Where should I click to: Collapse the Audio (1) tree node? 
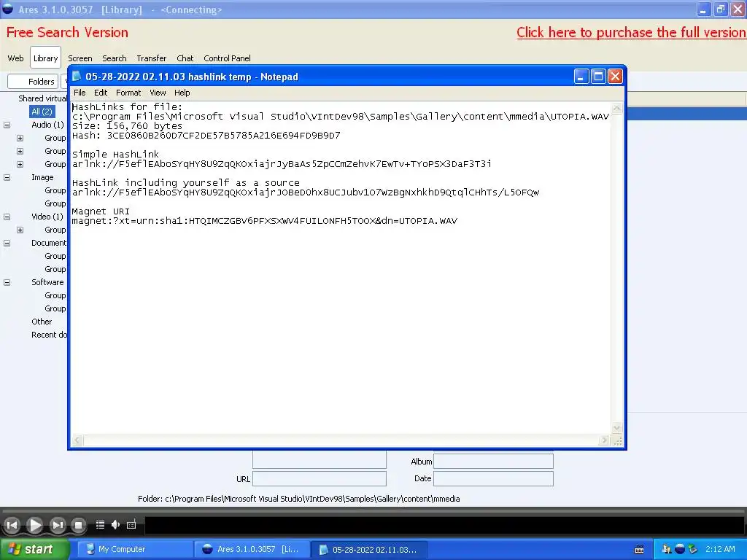tap(7, 125)
